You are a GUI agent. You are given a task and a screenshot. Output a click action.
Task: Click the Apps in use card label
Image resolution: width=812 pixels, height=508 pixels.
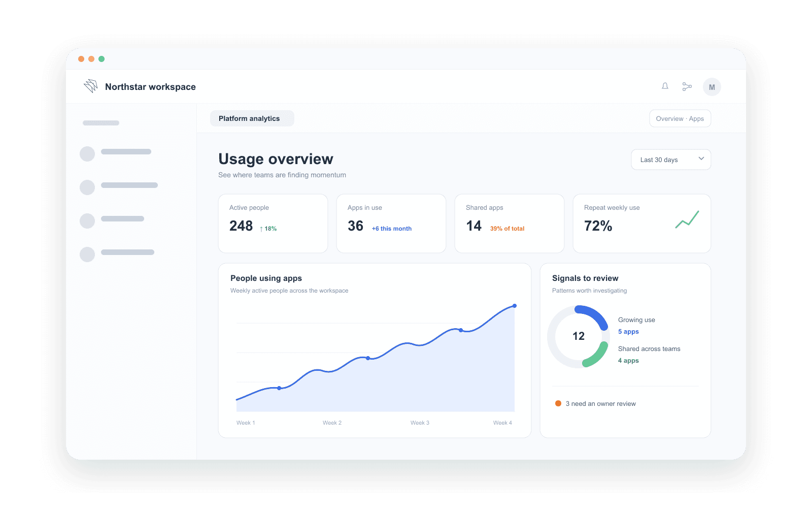365,208
